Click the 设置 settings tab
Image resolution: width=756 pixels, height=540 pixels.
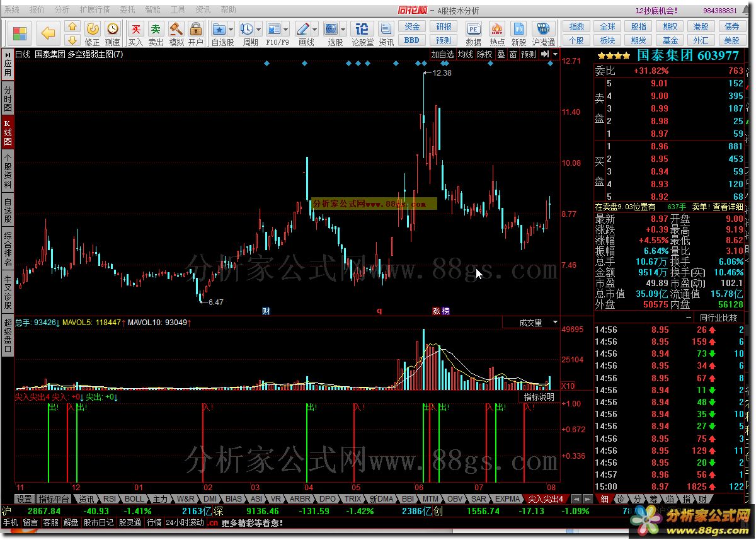25,498
